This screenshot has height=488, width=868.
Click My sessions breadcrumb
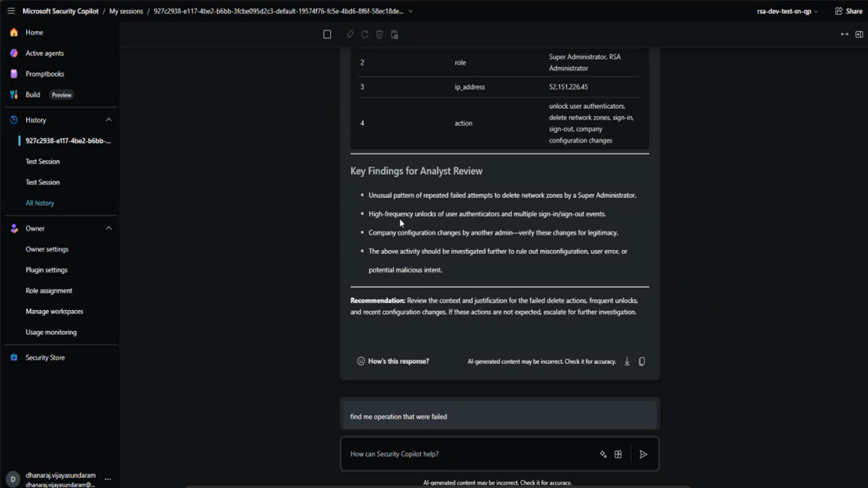[126, 11]
